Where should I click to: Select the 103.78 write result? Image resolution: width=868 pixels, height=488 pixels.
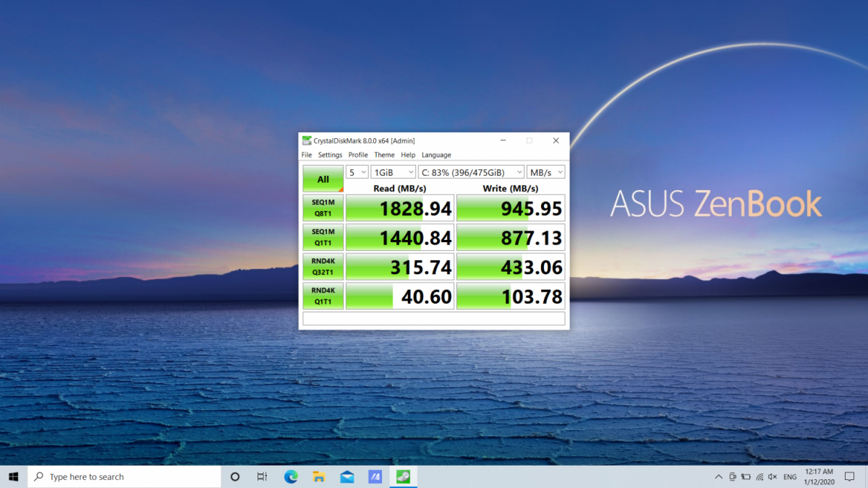(511, 296)
